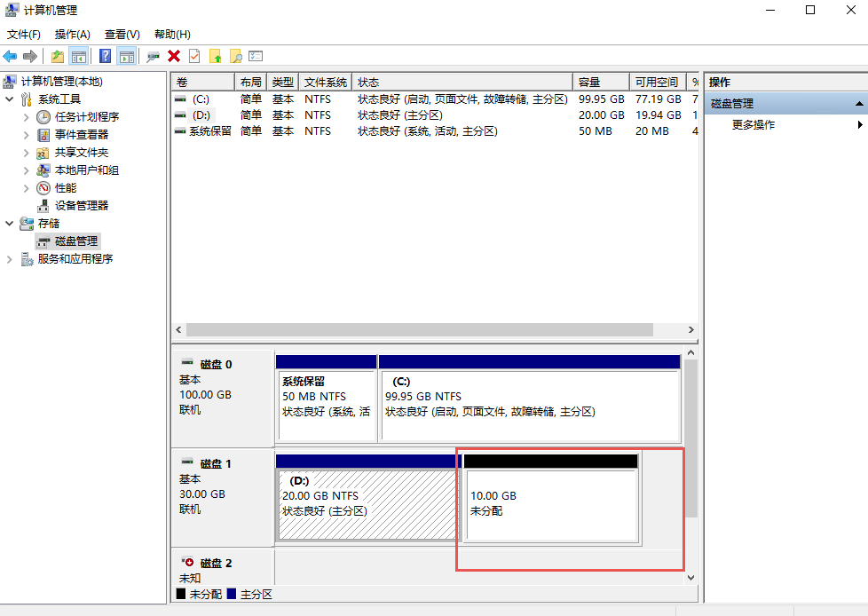The height and width of the screenshot is (616, 868).
Task: Open 更多操作 in the actions pane
Action: click(753, 125)
